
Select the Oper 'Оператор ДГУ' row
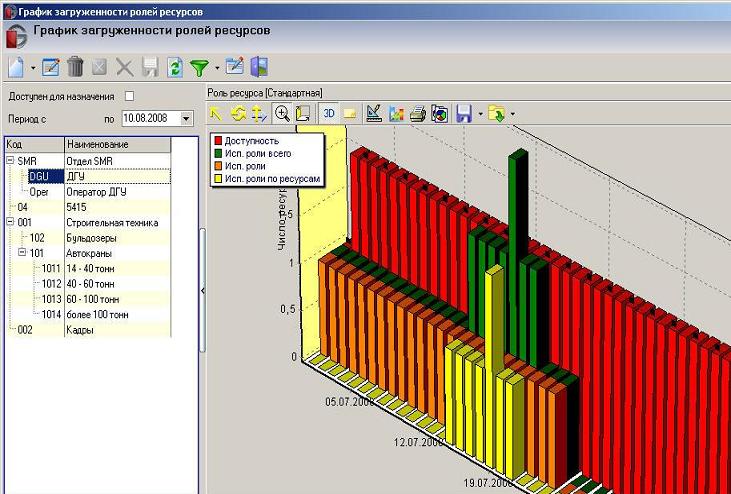88,192
